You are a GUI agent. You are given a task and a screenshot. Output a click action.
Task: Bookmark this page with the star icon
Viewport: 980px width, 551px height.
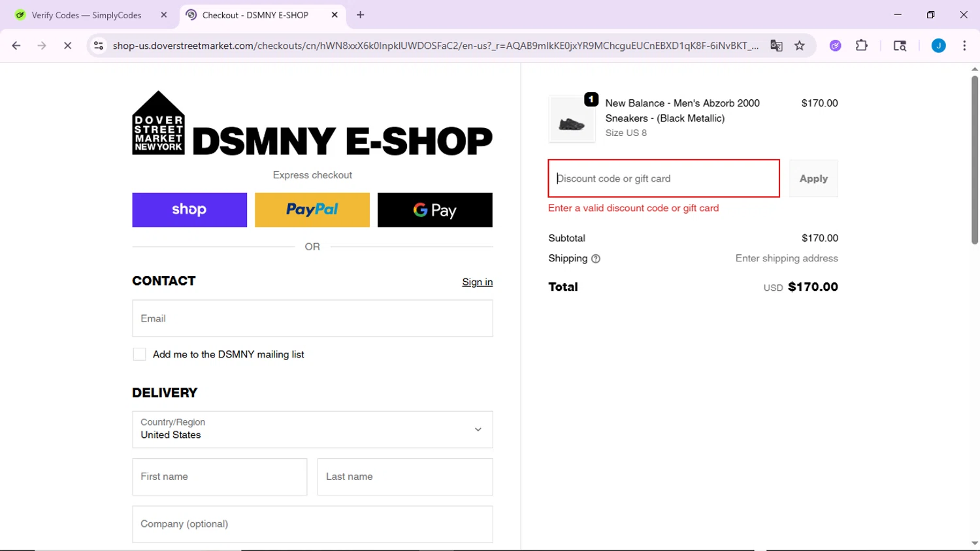[800, 46]
